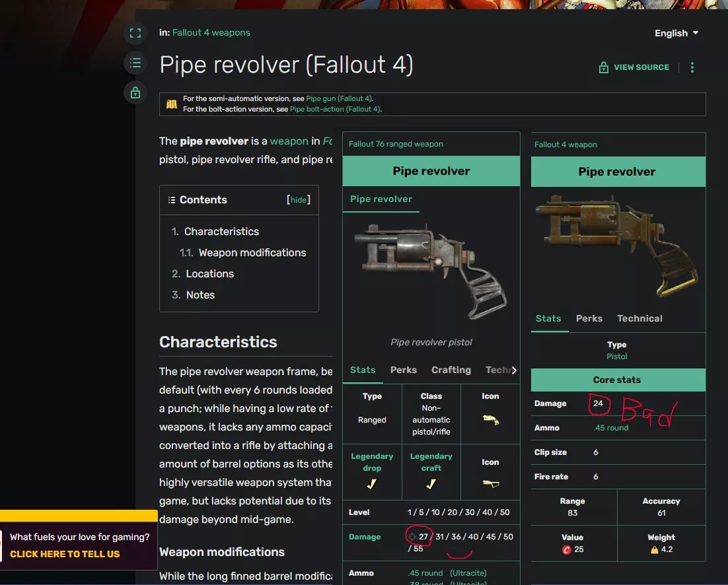
Task: Click the View Source button
Action: coord(634,67)
